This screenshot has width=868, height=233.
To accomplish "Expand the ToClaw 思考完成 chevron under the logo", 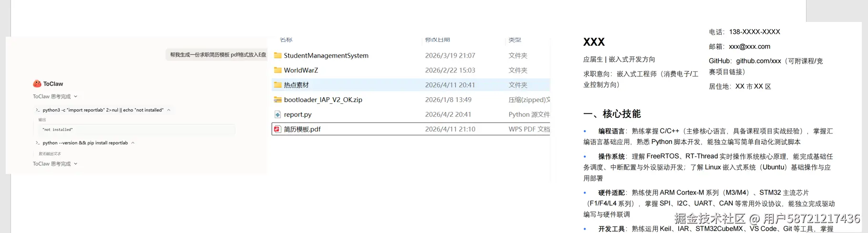I will coord(76,97).
